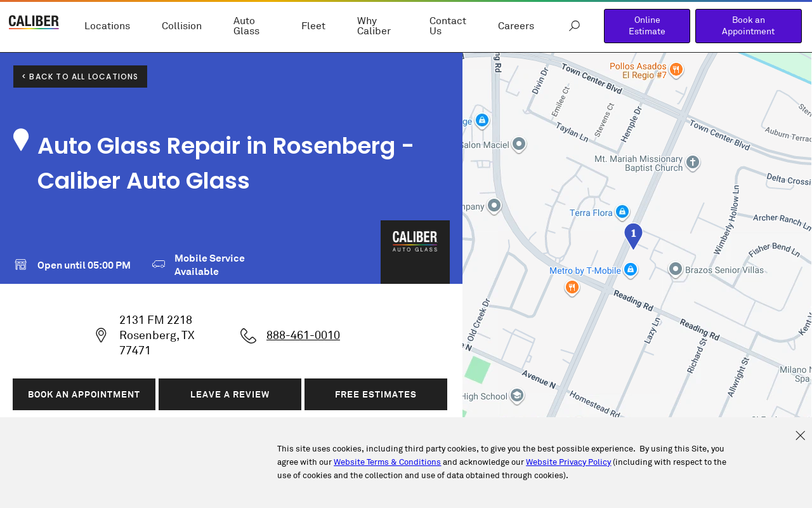Go to the Careers page
Image resolution: width=812 pixels, height=508 pixels.
[x=516, y=26]
